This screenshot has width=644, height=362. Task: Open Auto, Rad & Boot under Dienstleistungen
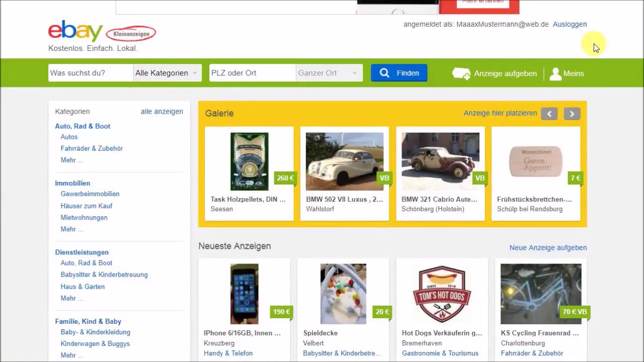click(87, 263)
